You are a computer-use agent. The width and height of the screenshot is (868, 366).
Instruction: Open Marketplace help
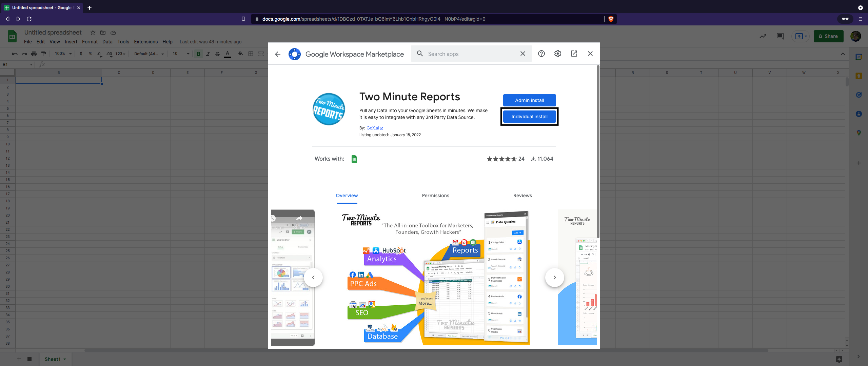click(x=541, y=54)
